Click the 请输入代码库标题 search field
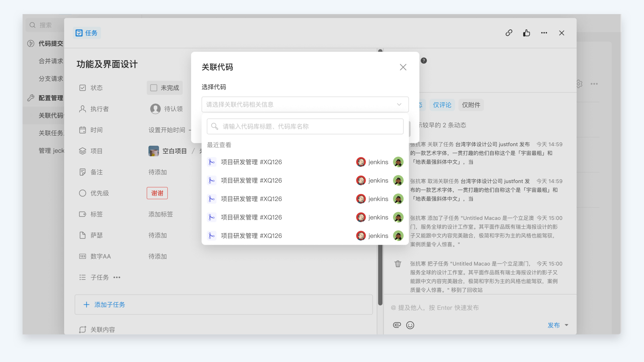Image resolution: width=644 pixels, height=362 pixels. pos(305,126)
